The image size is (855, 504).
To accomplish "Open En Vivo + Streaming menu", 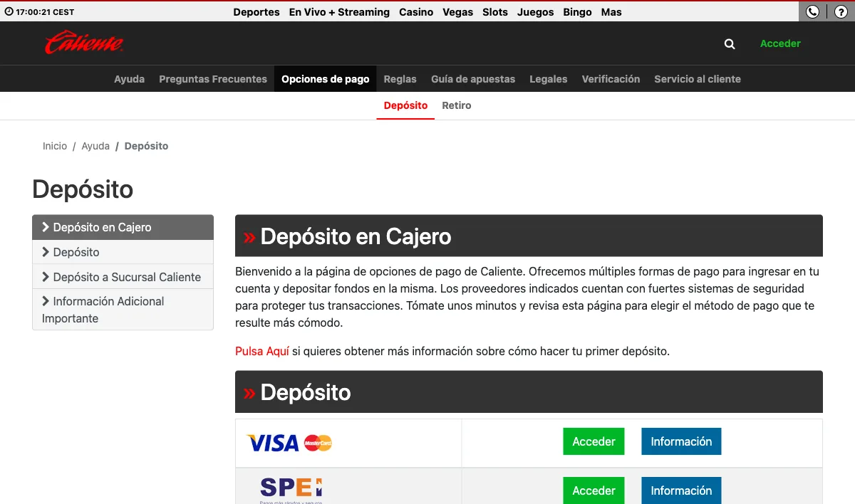I will point(339,12).
